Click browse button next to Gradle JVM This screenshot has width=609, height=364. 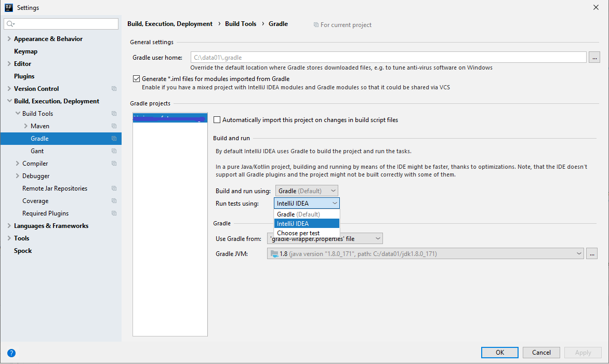pyautogui.click(x=592, y=254)
